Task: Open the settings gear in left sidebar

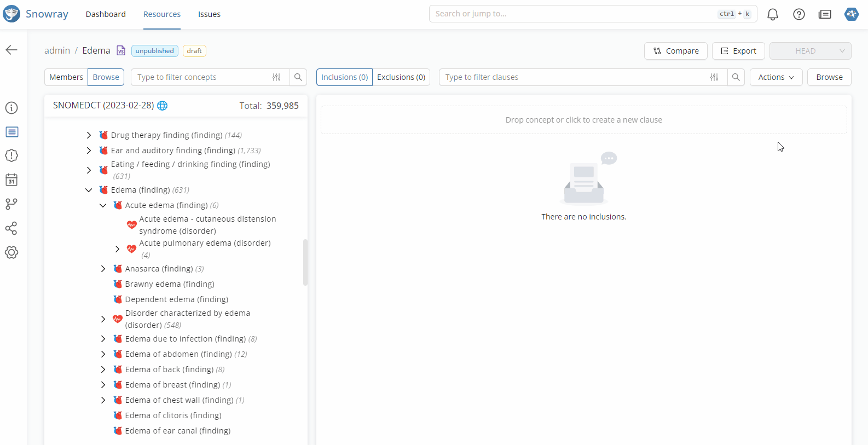Action: (x=11, y=252)
